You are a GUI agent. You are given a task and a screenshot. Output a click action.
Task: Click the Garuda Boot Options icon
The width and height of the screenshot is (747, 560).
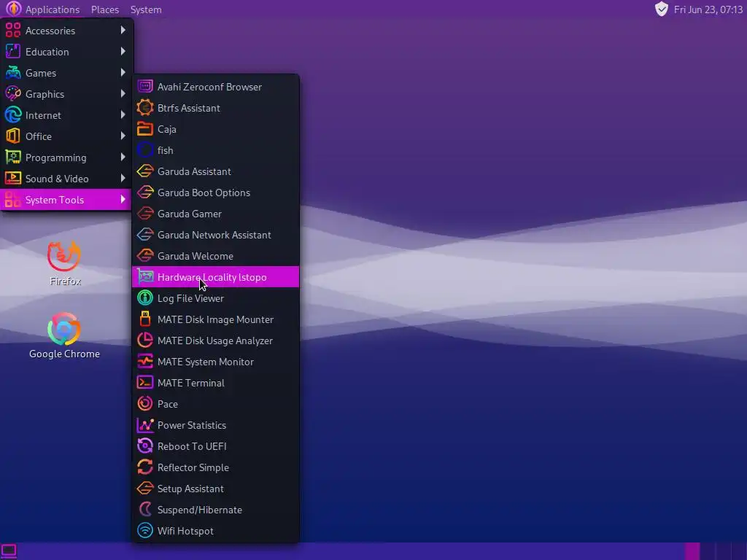145,192
